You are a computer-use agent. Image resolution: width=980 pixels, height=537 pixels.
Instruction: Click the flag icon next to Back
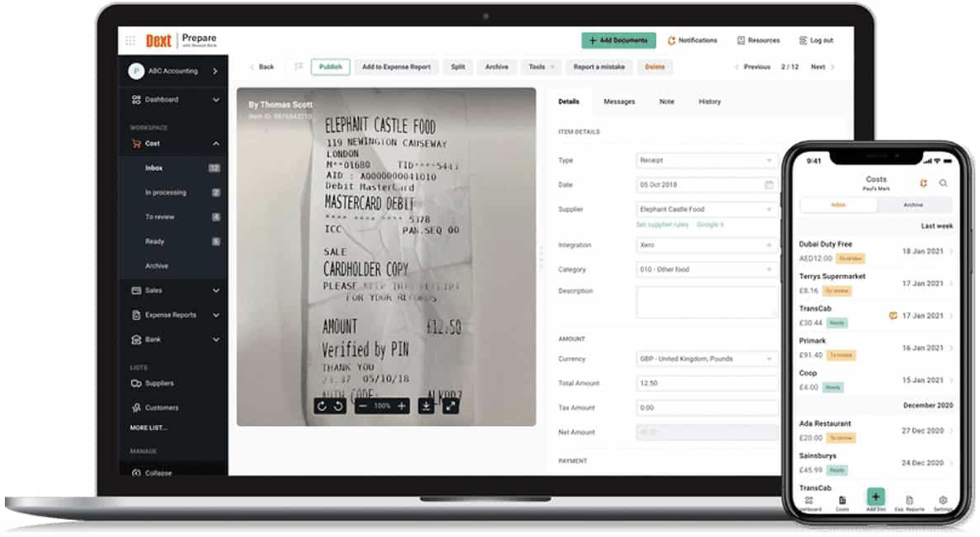[298, 67]
